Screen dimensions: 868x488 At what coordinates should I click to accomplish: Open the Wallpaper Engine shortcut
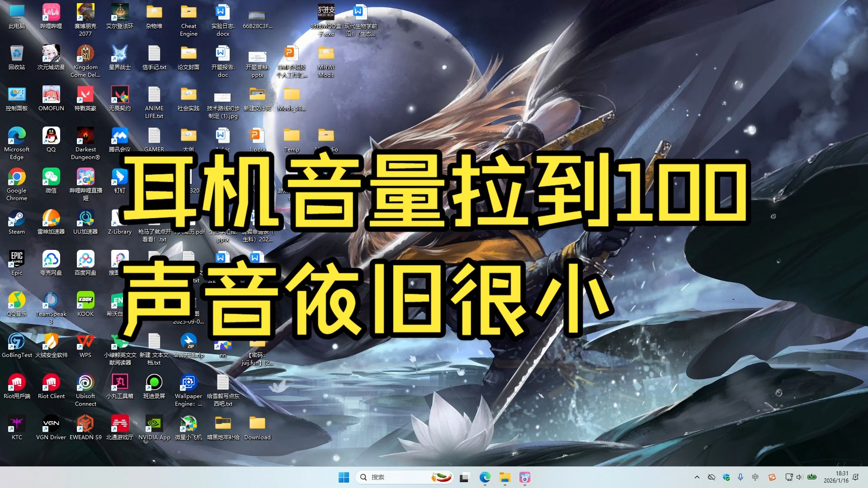[189, 390]
